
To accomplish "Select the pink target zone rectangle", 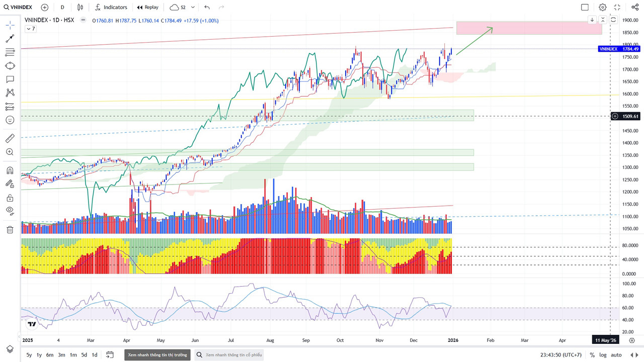I will click(529, 28).
